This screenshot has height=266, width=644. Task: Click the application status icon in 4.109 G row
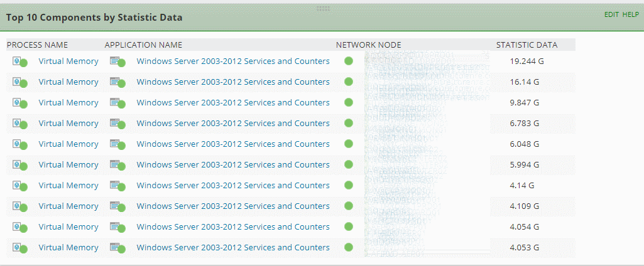coord(117,206)
